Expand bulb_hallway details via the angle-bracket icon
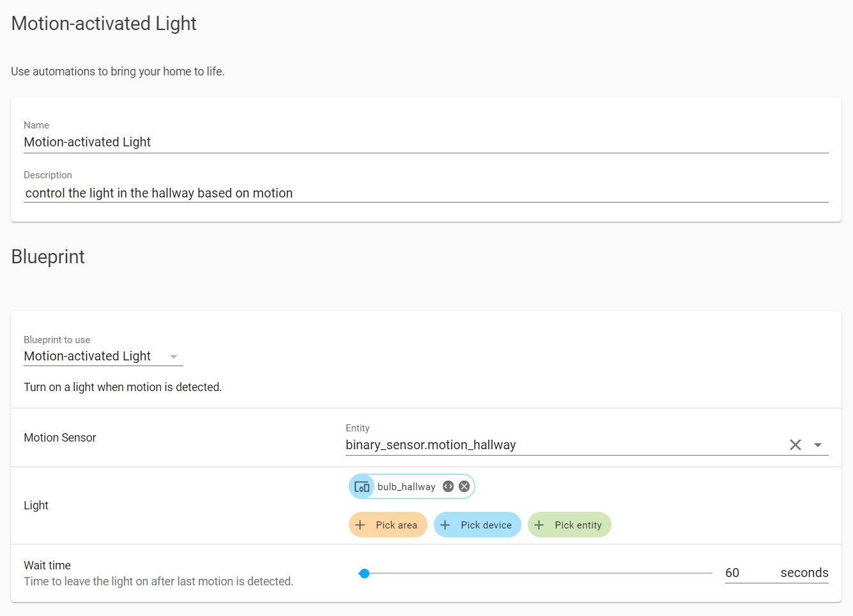Image resolution: width=853 pixels, height=616 pixels. click(x=448, y=486)
